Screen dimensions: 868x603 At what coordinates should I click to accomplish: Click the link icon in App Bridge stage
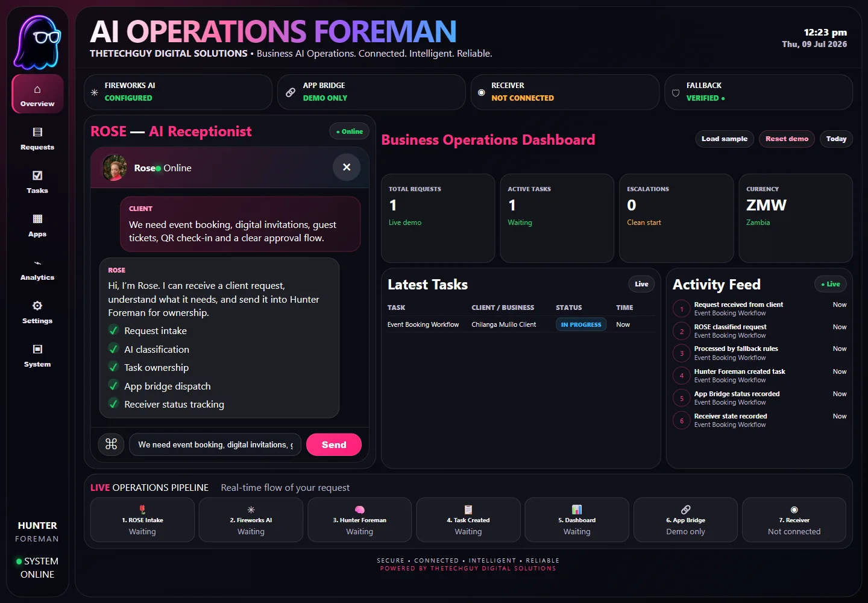pyautogui.click(x=685, y=510)
